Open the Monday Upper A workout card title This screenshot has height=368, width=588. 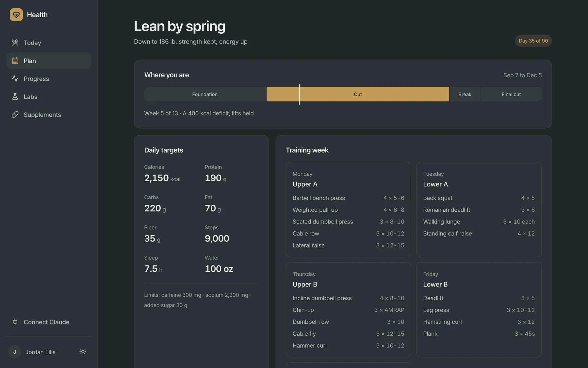(x=305, y=184)
